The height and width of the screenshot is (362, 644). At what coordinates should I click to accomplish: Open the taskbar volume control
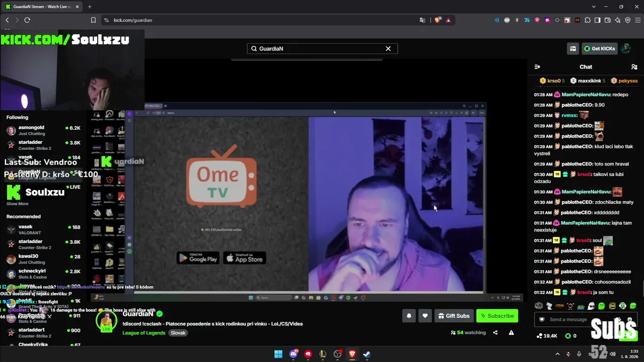tap(612, 354)
